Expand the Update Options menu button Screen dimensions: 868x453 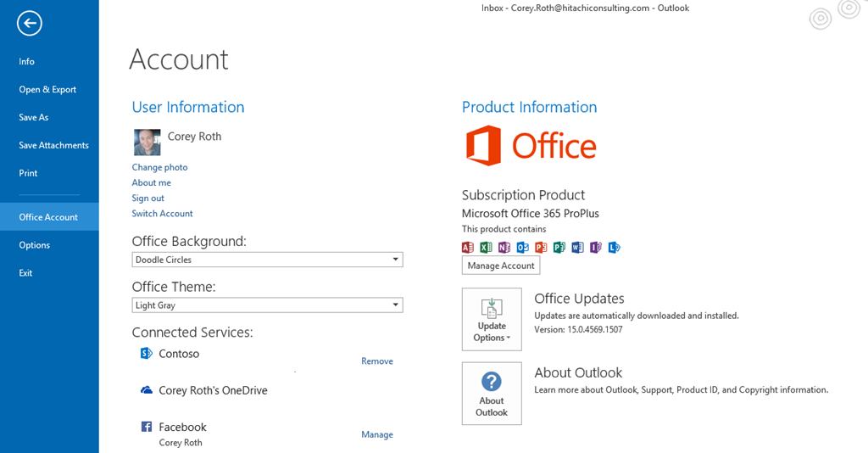[492, 319]
